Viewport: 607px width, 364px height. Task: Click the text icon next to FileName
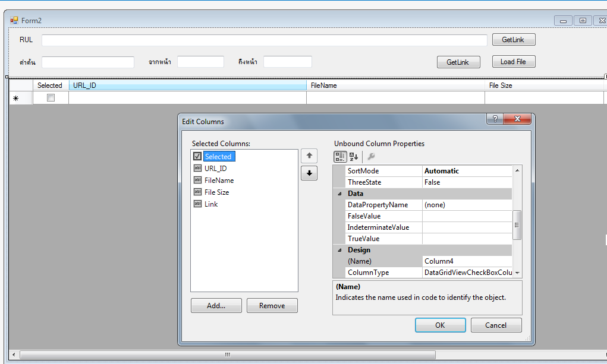point(197,181)
